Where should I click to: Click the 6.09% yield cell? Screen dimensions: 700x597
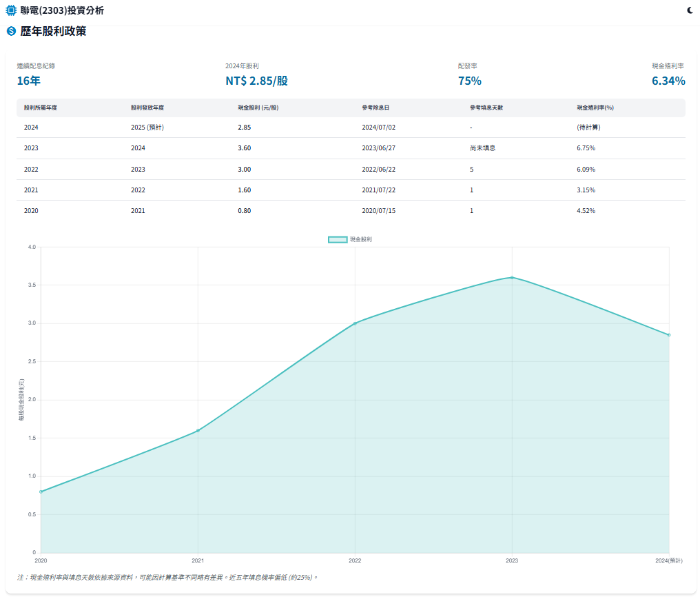[586, 169]
